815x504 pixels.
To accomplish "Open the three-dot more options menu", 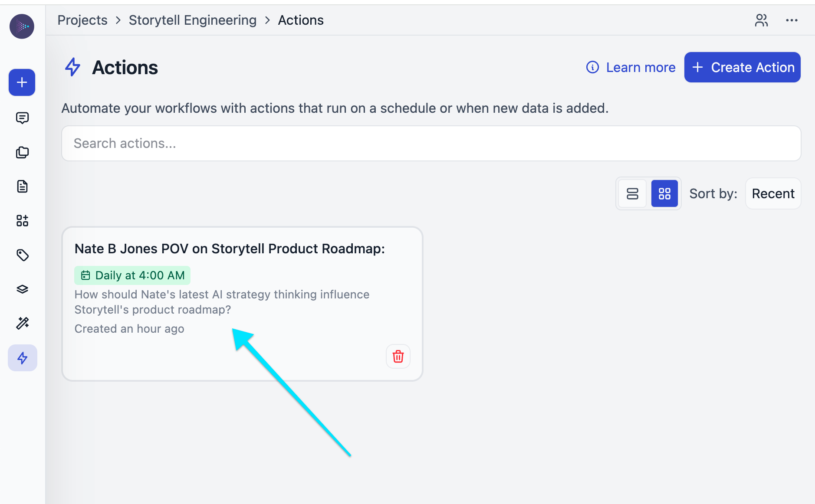I will click(792, 20).
